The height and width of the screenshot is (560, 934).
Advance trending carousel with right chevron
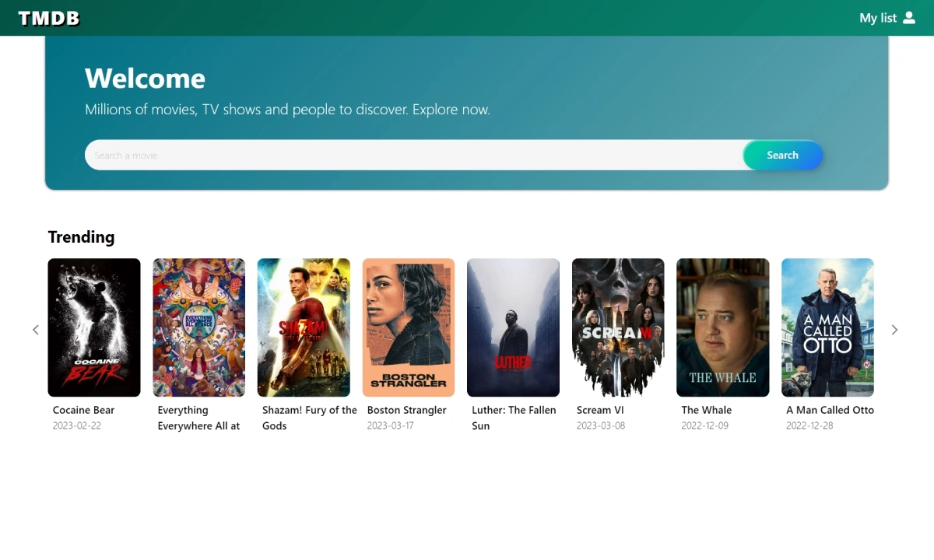(x=894, y=330)
